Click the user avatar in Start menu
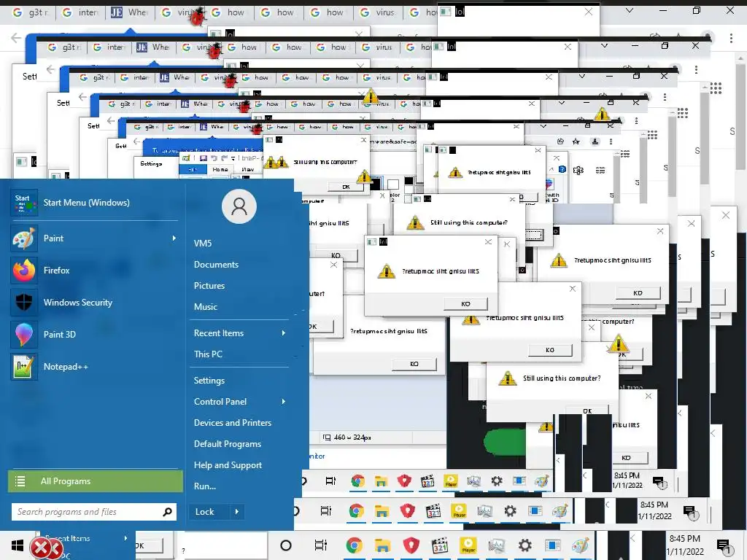This screenshot has height=560, width=747. coord(239,206)
